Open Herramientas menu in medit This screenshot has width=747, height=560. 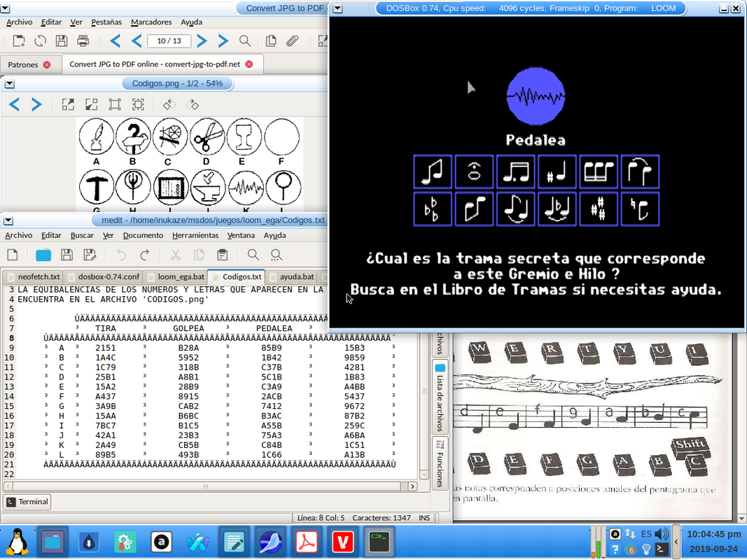click(x=195, y=235)
